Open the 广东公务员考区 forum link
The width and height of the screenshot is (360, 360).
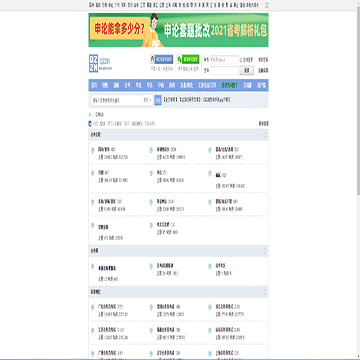pyautogui.click(x=107, y=306)
